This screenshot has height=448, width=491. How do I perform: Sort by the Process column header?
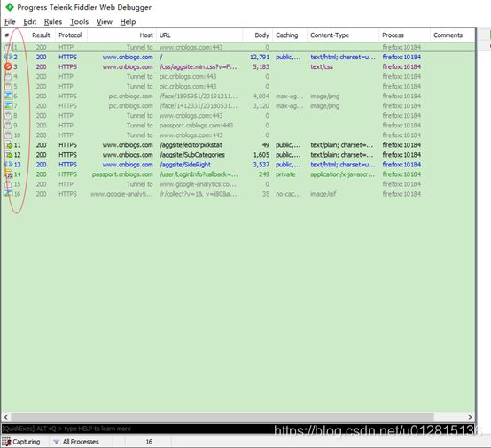404,35
